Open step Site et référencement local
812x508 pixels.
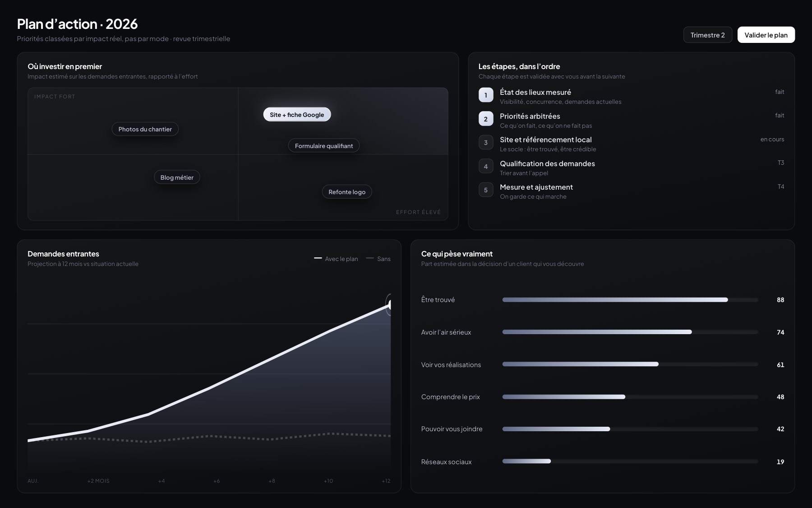click(632, 144)
